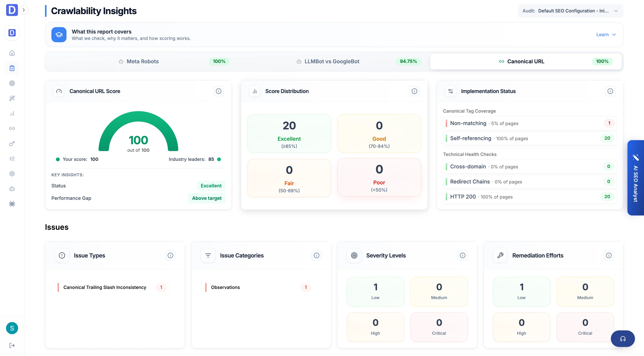Open the link icon in sidebar
The image size is (644, 356).
(x=12, y=128)
